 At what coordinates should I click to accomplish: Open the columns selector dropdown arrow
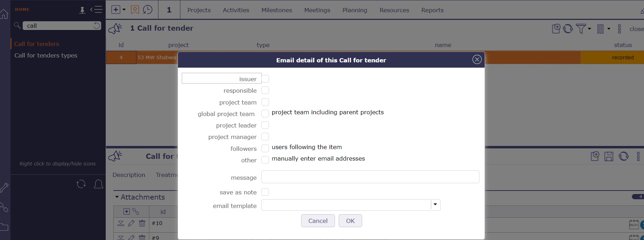pyautogui.click(x=608, y=29)
